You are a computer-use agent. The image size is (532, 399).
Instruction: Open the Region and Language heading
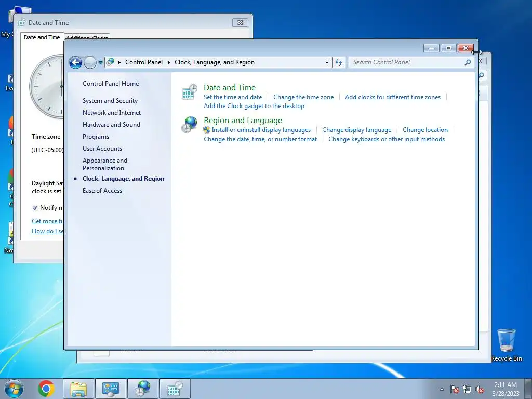pyautogui.click(x=243, y=121)
